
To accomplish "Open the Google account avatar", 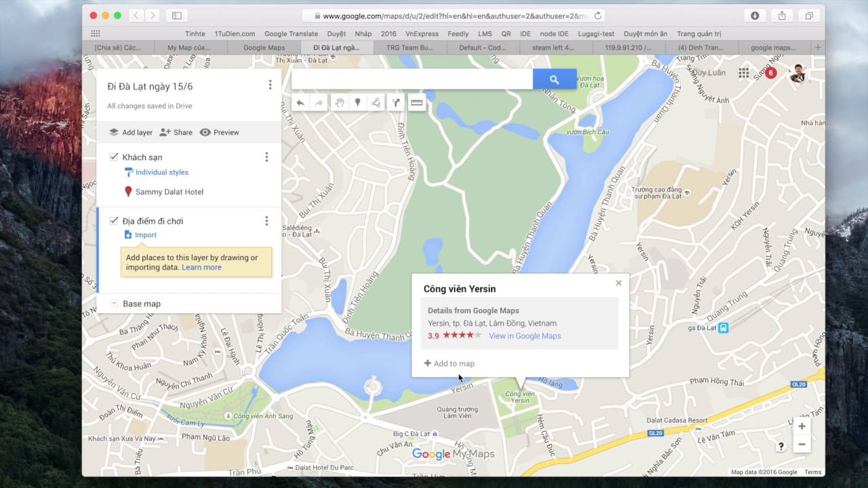I will pos(797,73).
